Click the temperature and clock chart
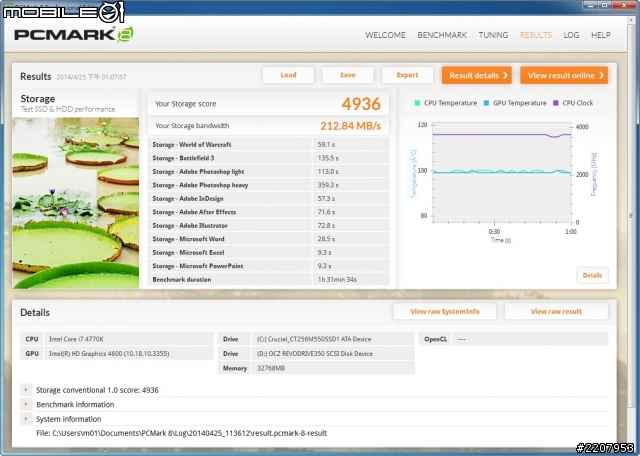640x456 pixels. pyautogui.click(x=502, y=173)
